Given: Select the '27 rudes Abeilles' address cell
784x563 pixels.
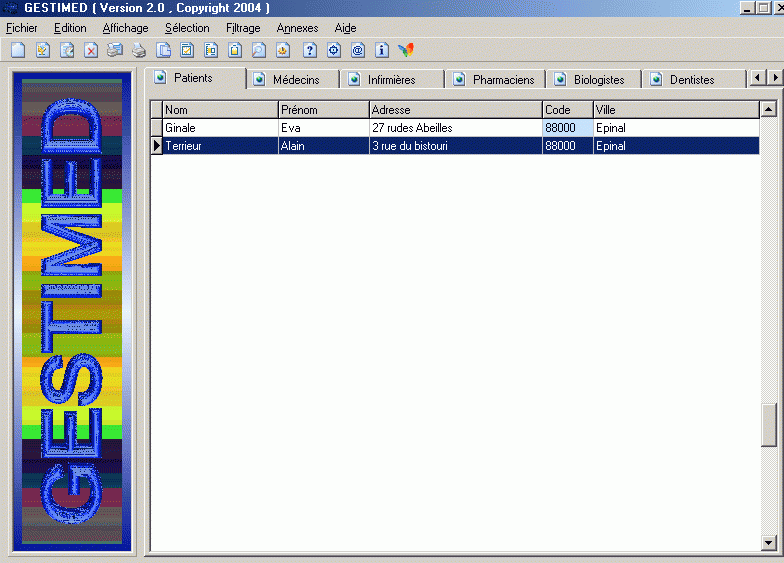Looking at the screenshot, I should pos(456,128).
